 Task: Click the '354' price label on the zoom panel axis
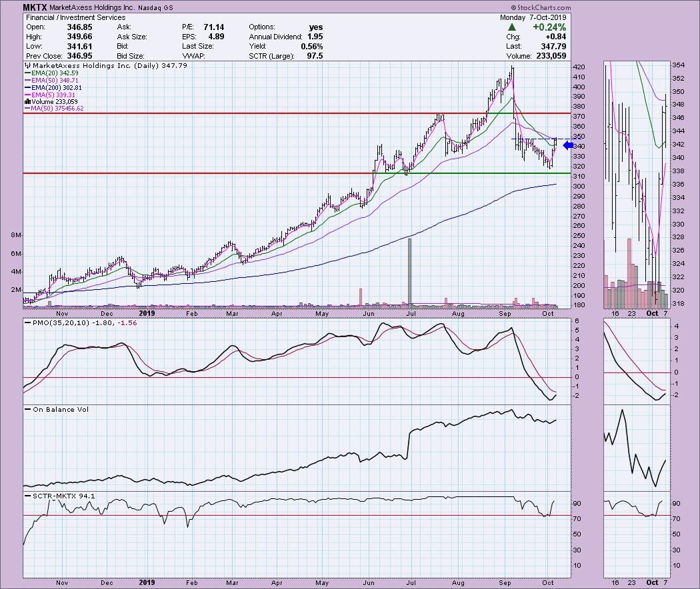coord(679,65)
